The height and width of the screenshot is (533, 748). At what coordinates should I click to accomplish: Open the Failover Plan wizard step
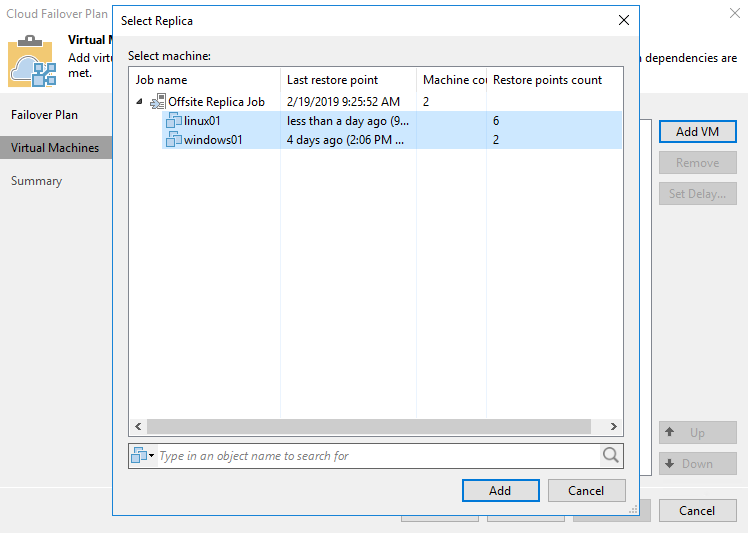click(44, 115)
